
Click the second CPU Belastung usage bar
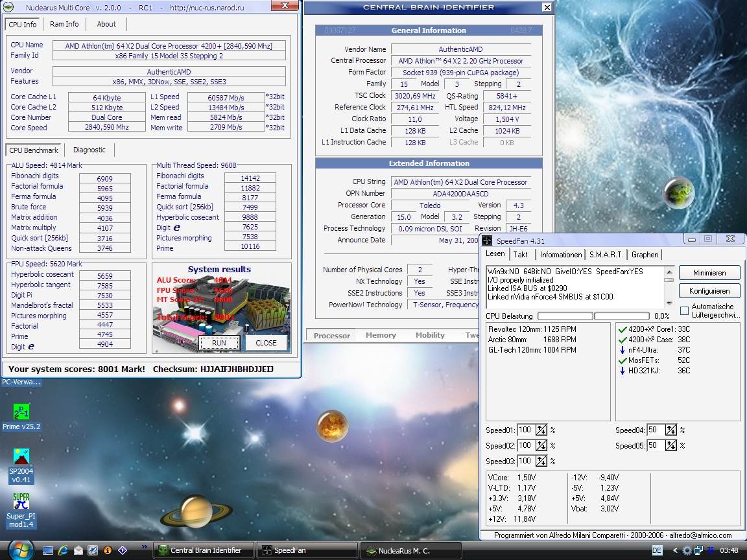click(x=622, y=316)
